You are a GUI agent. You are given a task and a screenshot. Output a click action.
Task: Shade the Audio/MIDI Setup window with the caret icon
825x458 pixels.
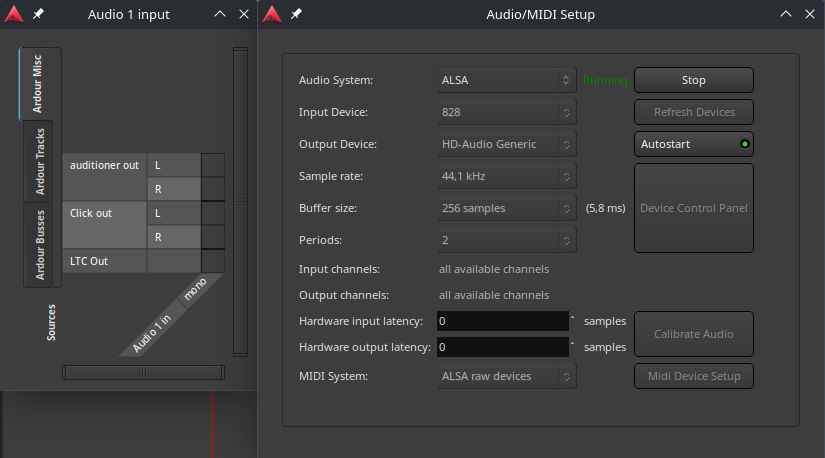pyautogui.click(x=783, y=14)
